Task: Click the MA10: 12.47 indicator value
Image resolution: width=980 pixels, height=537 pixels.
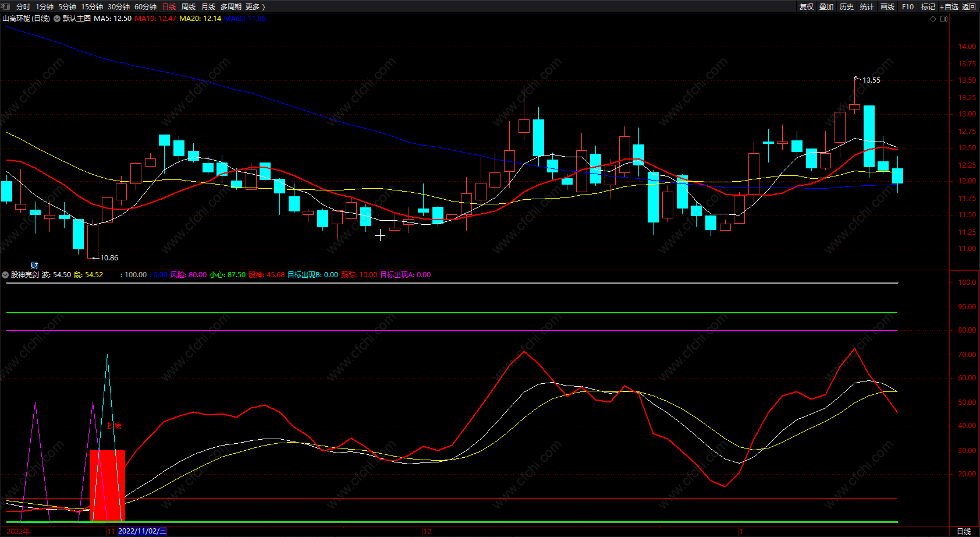Action: tap(155, 19)
